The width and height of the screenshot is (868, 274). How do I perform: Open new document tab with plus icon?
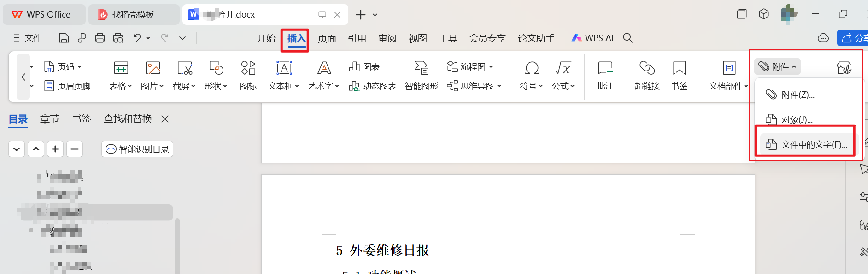point(361,15)
